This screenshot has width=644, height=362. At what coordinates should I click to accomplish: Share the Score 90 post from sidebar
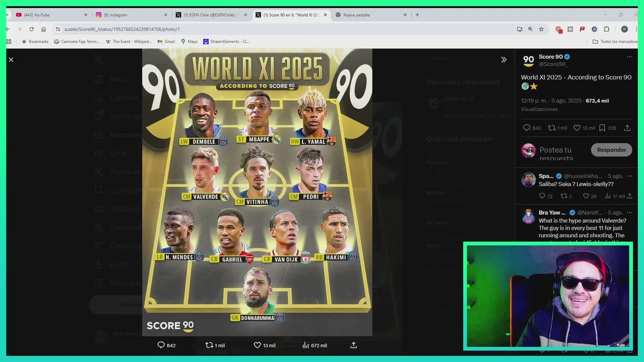627,128
